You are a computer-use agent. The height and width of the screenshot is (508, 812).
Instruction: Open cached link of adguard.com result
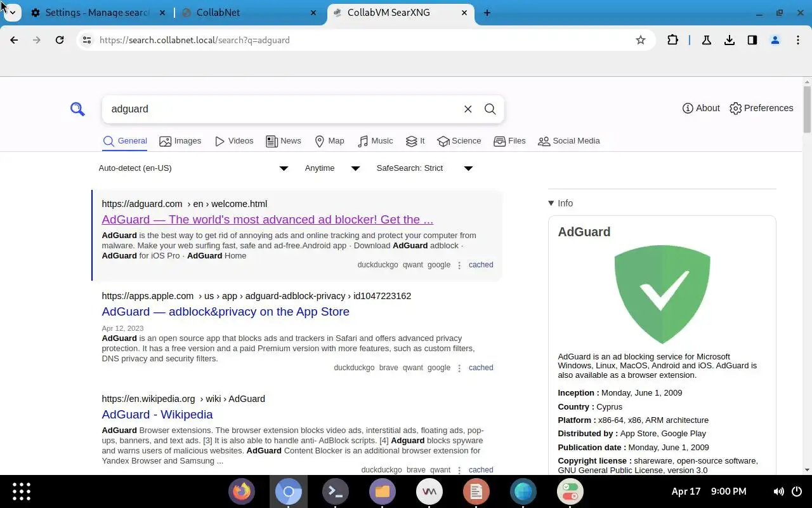[481, 265]
